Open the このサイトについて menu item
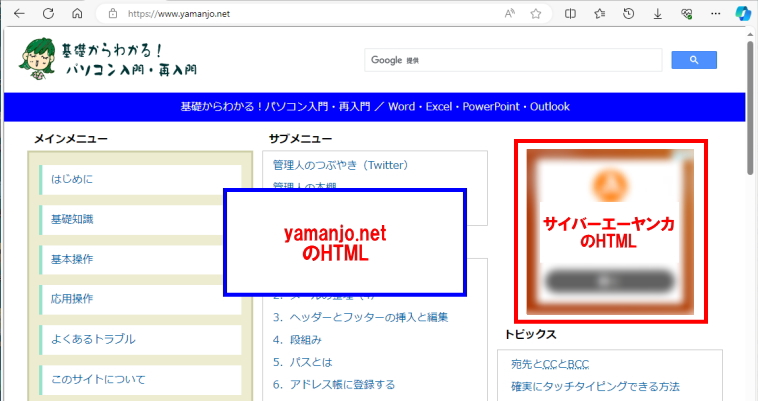Viewport: 758px width, 401px height. [140, 380]
